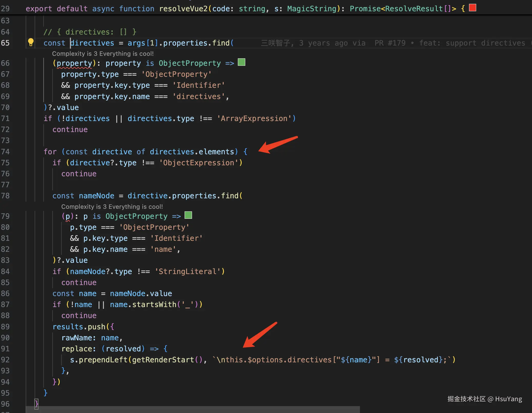Click the nameNode variable declaration on line 78

pos(96,196)
